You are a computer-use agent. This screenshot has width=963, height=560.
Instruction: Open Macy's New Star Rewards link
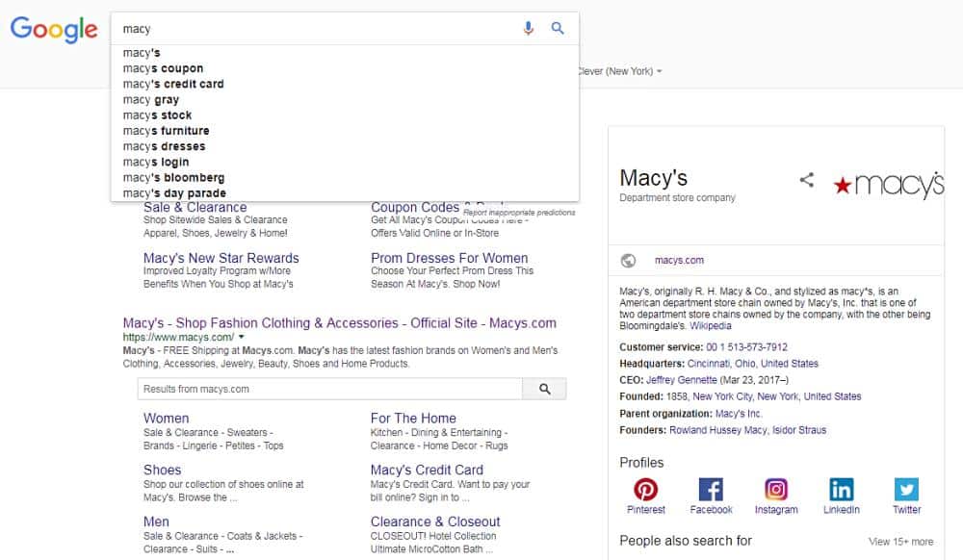pyautogui.click(x=221, y=258)
